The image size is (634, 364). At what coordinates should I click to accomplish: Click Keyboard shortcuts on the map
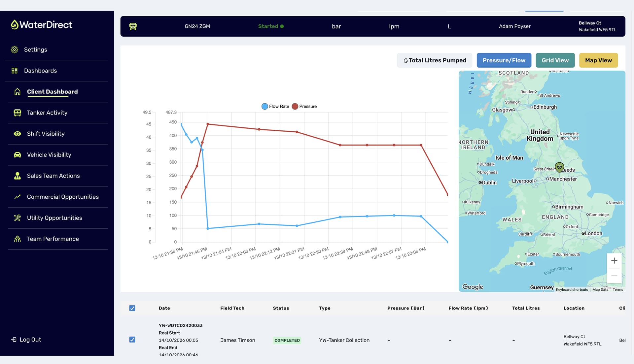tap(572, 290)
